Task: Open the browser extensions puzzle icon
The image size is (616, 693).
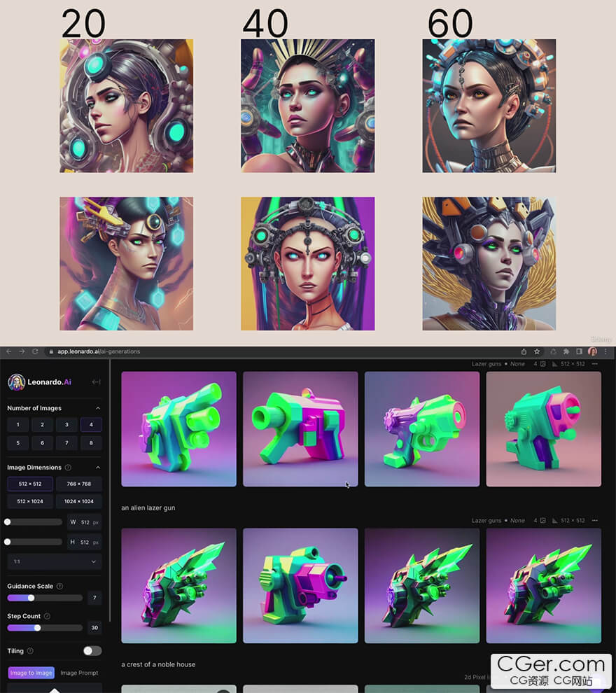Action: tap(566, 351)
